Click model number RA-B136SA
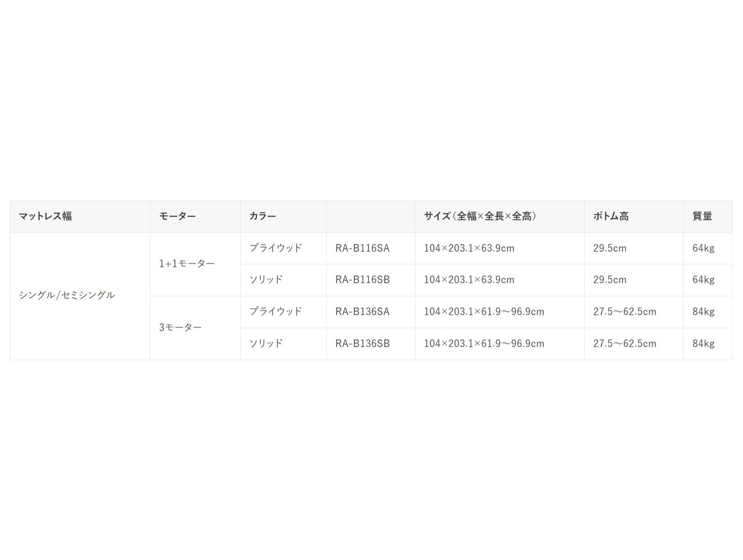743x560 pixels. [362, 311]
